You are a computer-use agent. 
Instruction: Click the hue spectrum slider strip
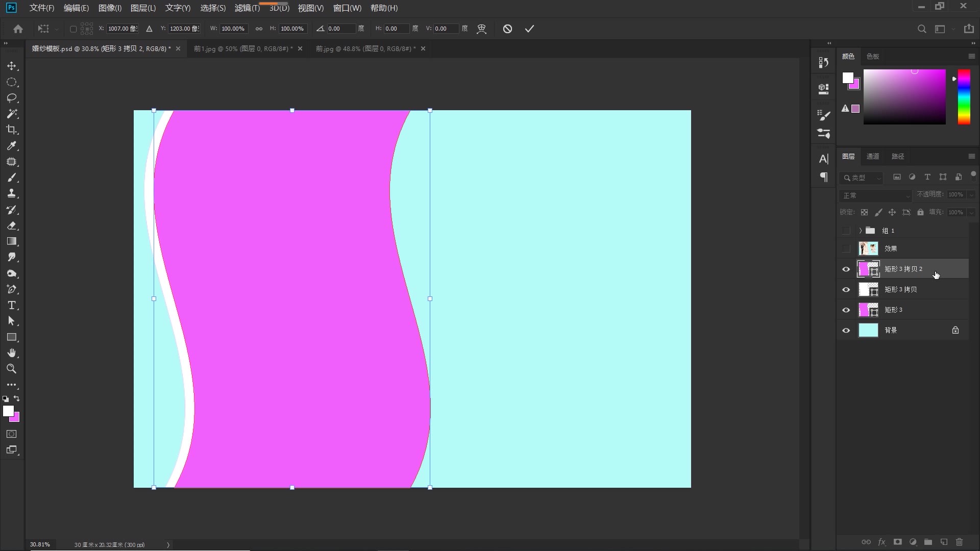click(x=964, y=97)
